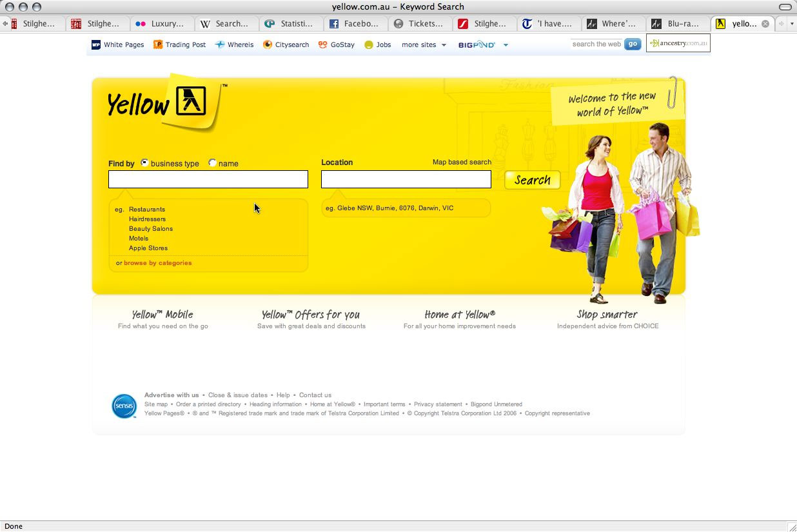Switch to the 'Tickets...' tab
This screenshot has width=797, height=532.
[x=420, y=24]
